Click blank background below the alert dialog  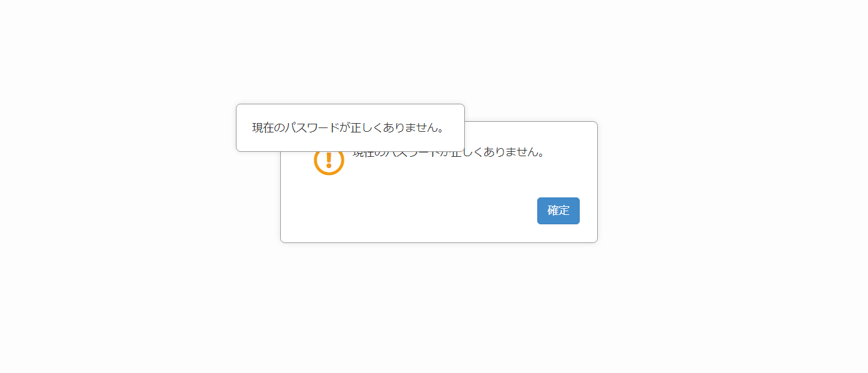(439, 306)
